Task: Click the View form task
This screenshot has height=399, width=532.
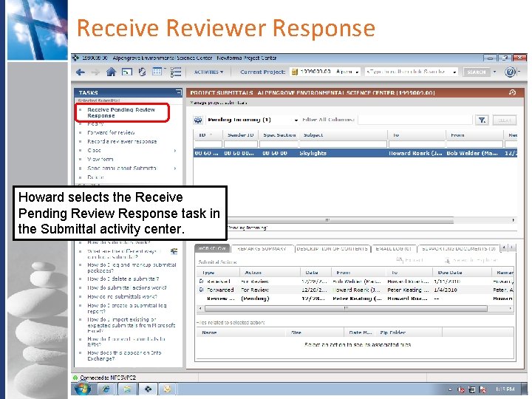Action: pyautogui.click(x=100, y=159)
